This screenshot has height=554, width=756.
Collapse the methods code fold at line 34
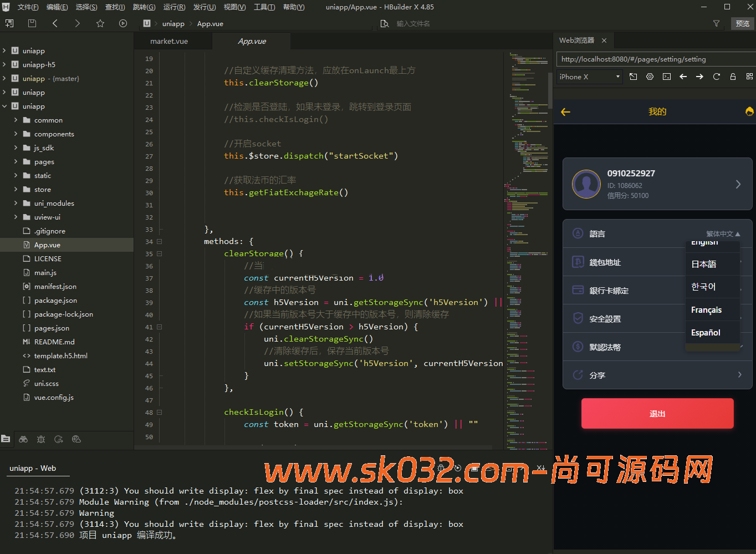click(159, 242)
